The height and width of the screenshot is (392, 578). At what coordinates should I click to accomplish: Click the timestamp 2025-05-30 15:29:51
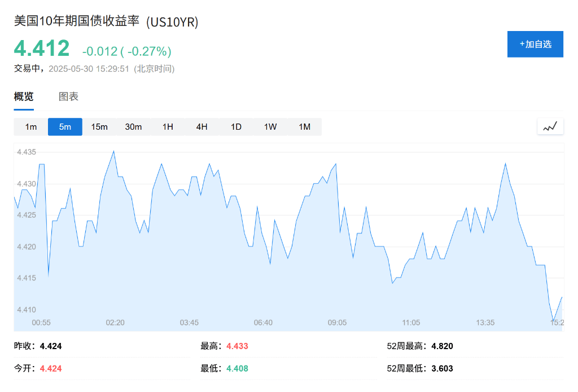[89, 69]
